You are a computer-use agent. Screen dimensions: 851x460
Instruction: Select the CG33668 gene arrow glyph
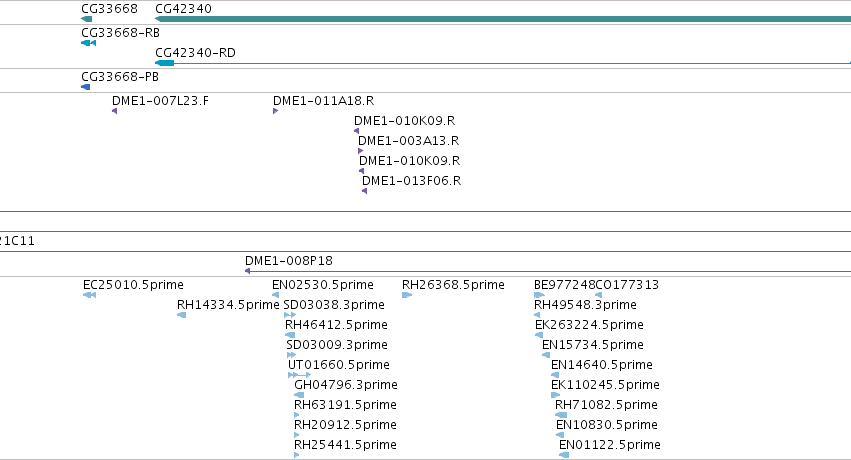click(87, 19)
